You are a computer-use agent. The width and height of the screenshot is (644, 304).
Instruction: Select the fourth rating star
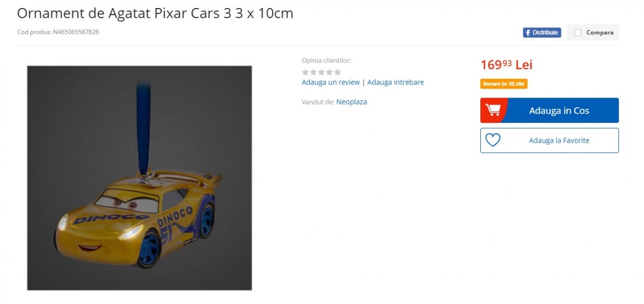tap(330, 72)
